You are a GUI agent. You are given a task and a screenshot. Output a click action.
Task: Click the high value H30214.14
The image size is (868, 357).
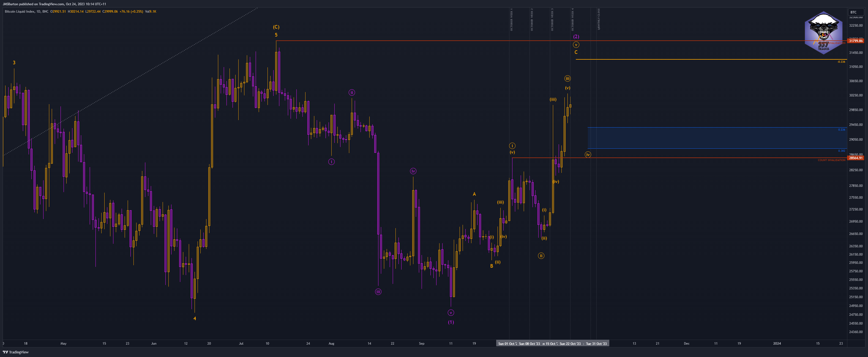pyautogui.click(x=75, y=12)
